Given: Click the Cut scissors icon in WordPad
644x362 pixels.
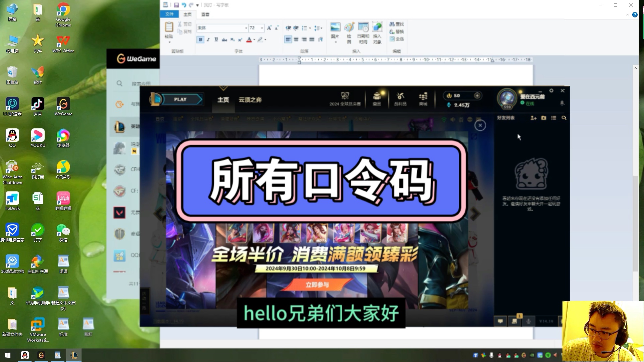Looking at the screenshot, I should [180, 24].
